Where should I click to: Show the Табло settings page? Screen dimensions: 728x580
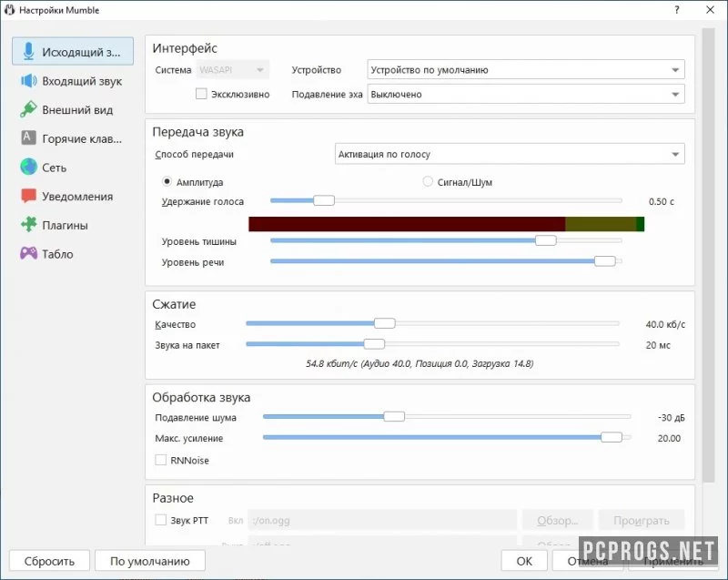(73, 253)
